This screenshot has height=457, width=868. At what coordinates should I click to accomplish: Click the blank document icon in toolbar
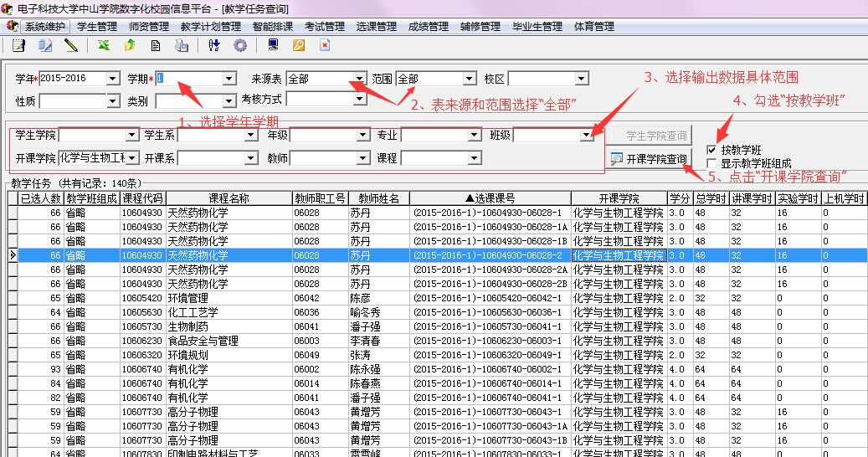point(156,45)
